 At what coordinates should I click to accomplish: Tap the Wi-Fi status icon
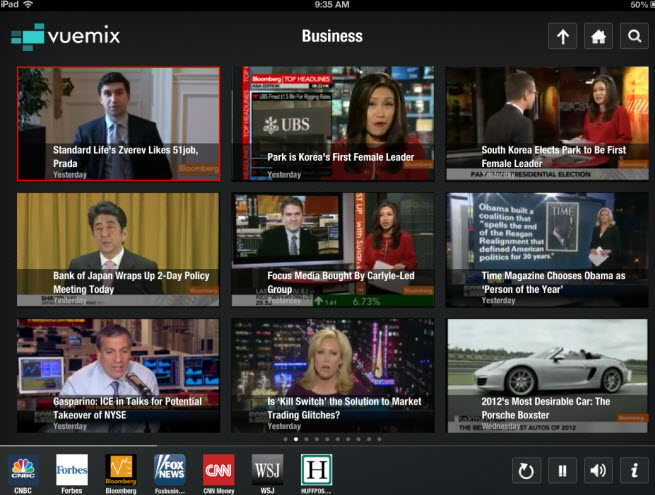click(x=28, y=5)
